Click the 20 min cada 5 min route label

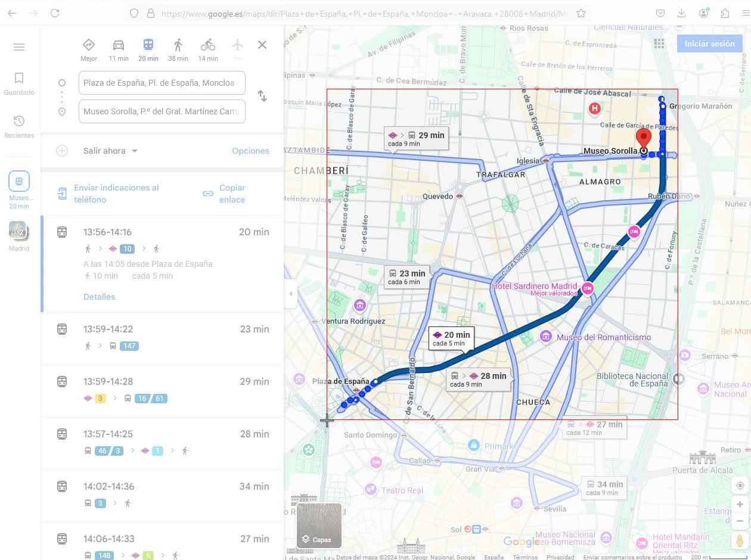(451, 338)
